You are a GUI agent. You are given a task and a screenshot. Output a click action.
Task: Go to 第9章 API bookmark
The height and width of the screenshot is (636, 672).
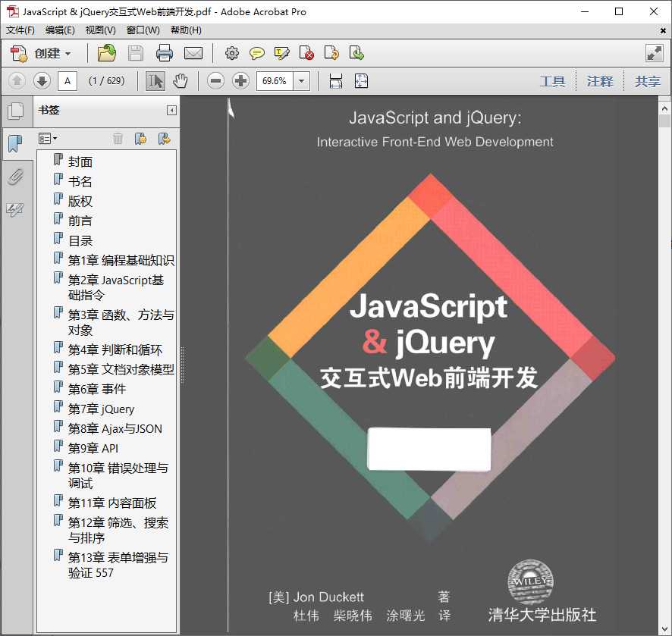[93, 449]
